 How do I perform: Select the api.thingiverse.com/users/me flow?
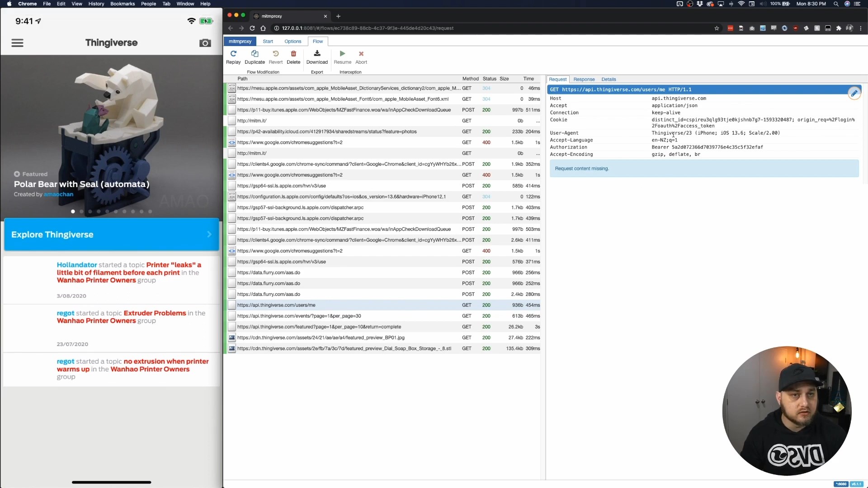[382, 305]
